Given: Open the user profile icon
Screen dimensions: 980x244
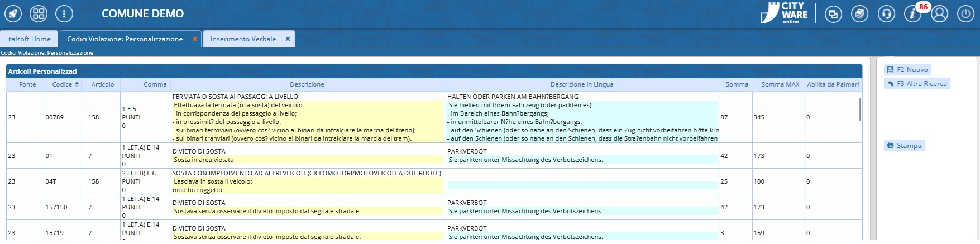Looking at the screenshot, I should [939, 14].
